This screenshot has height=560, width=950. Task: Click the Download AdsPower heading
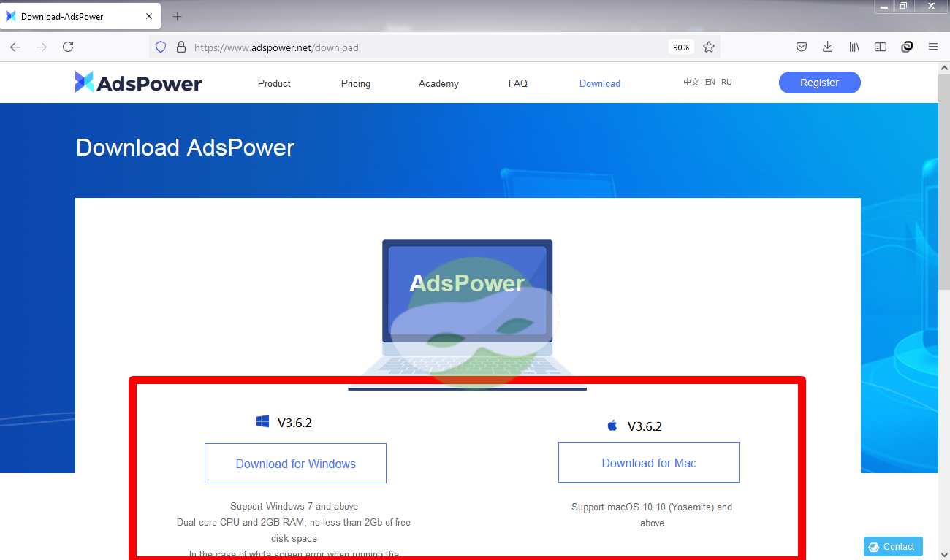[x=185, y=147]
